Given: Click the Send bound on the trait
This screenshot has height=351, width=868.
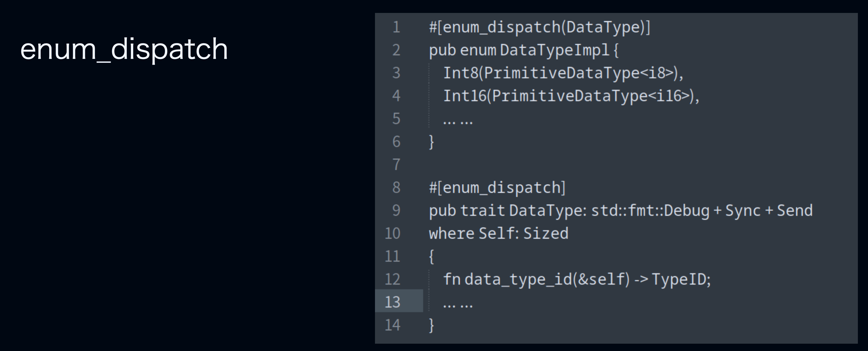Looking at the screenshot, I should click(x=795, y=211).
